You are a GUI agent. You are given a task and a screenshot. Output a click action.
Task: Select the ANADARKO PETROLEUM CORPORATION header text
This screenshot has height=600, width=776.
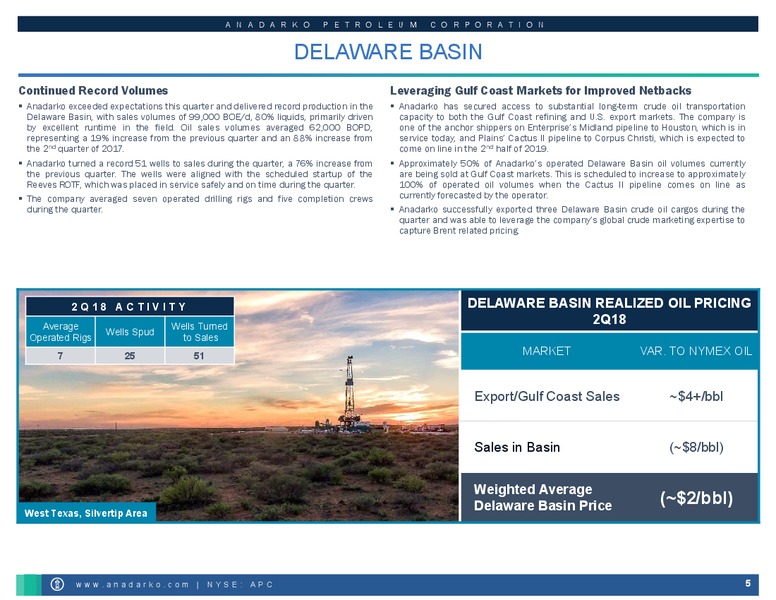(385, 24)
